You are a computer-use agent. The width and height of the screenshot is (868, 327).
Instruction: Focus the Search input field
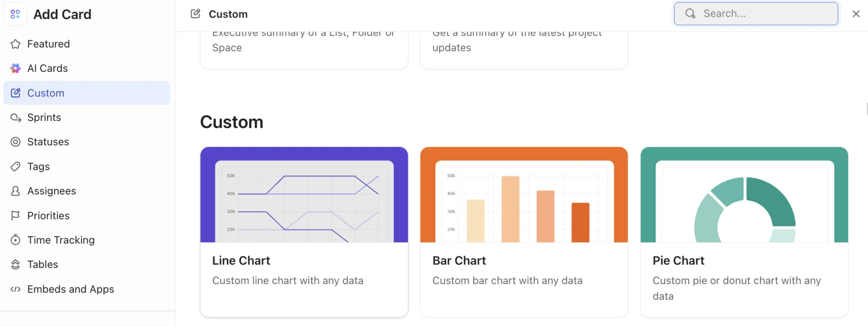point(756,14)
